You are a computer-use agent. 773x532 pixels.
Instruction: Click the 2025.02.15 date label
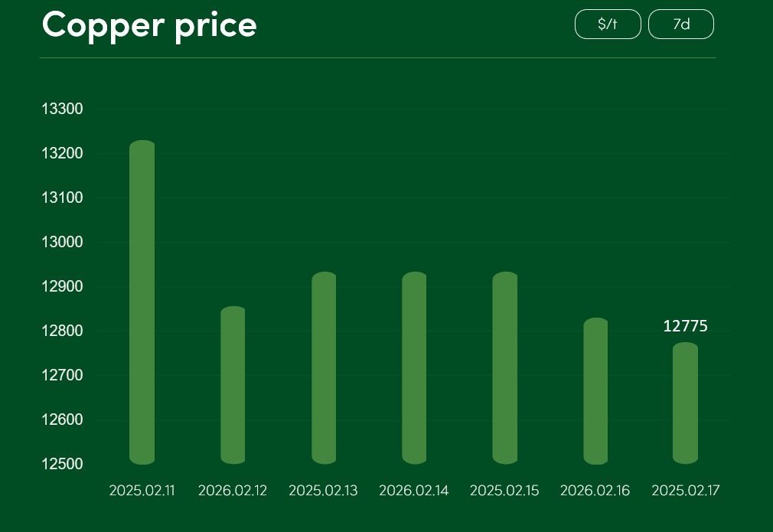click(504, 491)
